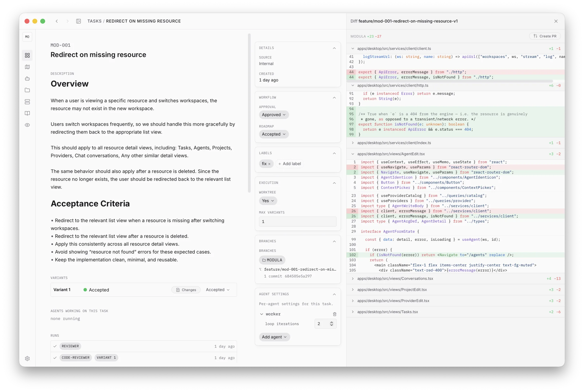Screen dimensions: 584x392
Task: Collapse the Workflow section
Action: (334, 98)
